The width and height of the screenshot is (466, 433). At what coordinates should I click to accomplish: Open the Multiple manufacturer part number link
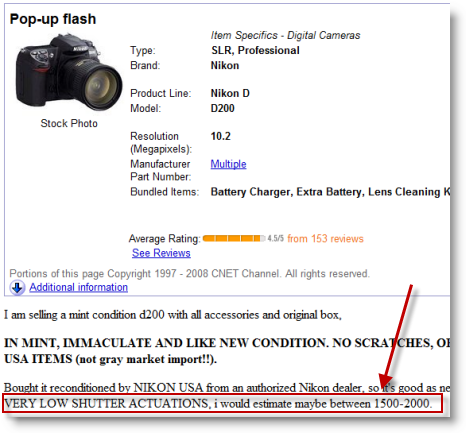[x=228, y=164]
